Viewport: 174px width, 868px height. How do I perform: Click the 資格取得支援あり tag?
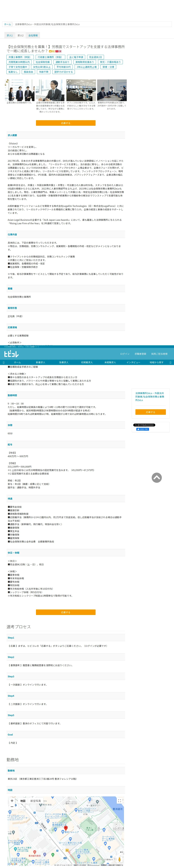tap(85, 62)
